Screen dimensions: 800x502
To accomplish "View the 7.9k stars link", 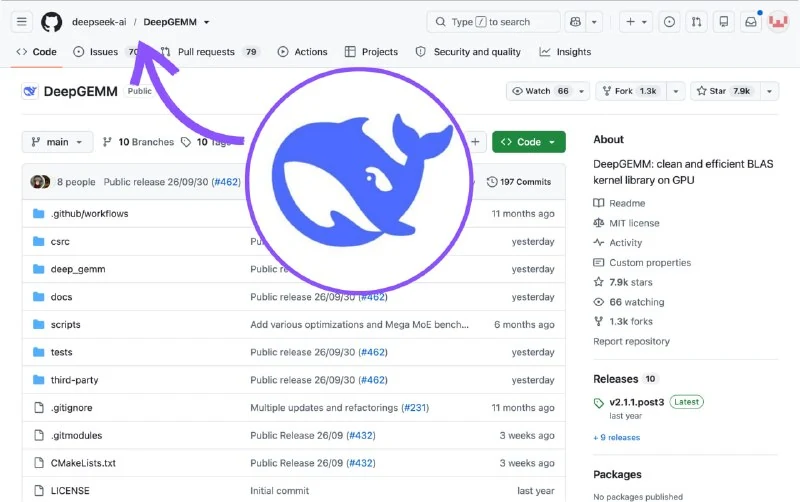I will (x=623, y=282).
